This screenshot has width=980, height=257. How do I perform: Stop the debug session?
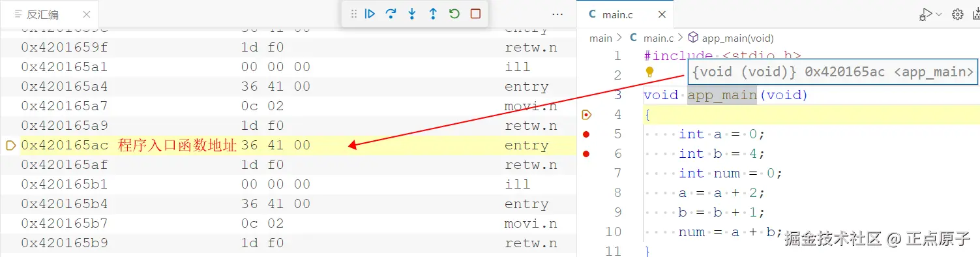point(475,14)
